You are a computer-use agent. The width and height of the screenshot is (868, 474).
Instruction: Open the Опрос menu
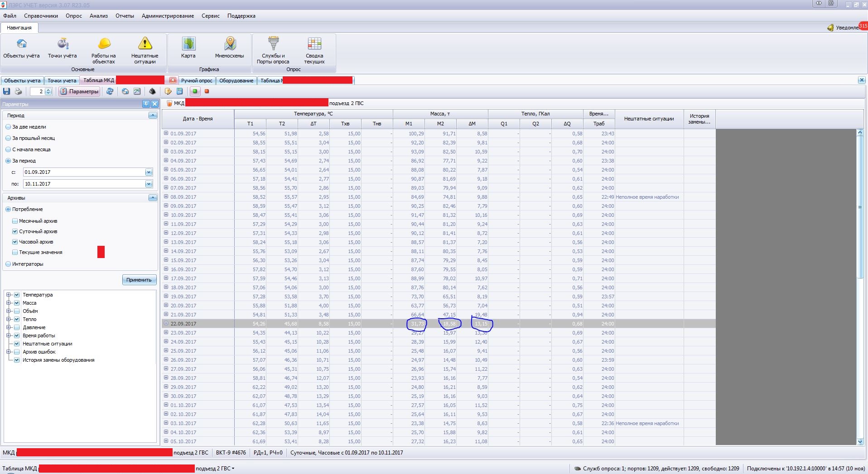click(x=74, y=16)
